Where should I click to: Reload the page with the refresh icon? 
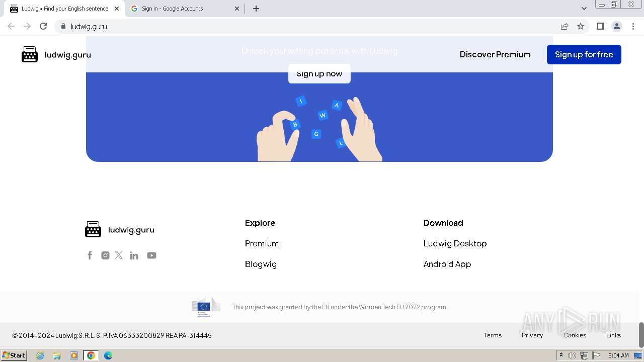[43, 26]
